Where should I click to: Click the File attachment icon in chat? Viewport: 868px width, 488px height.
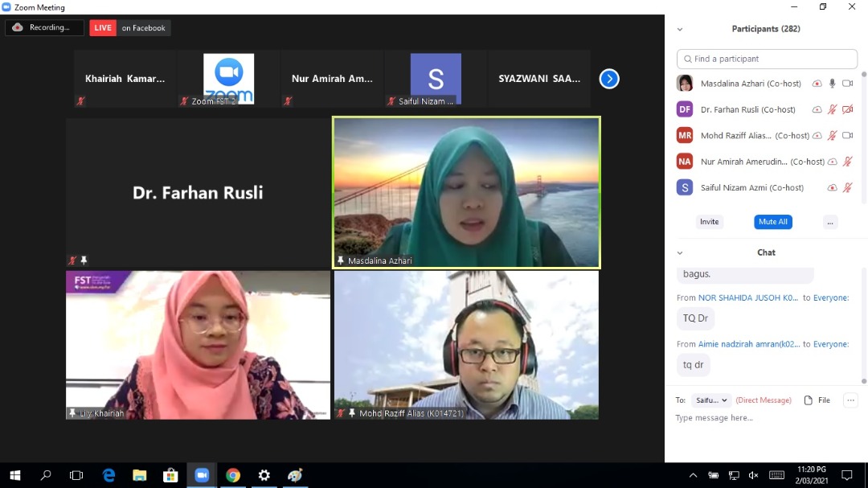[809, 400]
